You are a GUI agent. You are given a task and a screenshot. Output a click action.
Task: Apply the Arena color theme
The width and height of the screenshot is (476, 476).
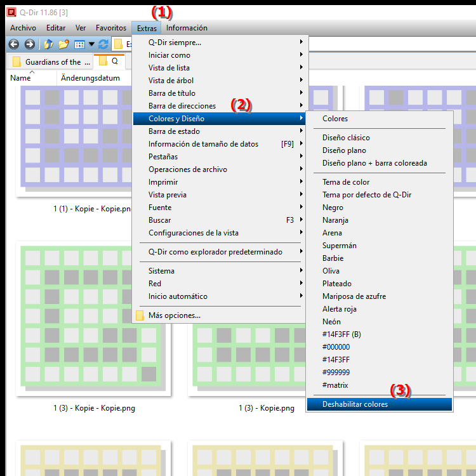(380, 233)
